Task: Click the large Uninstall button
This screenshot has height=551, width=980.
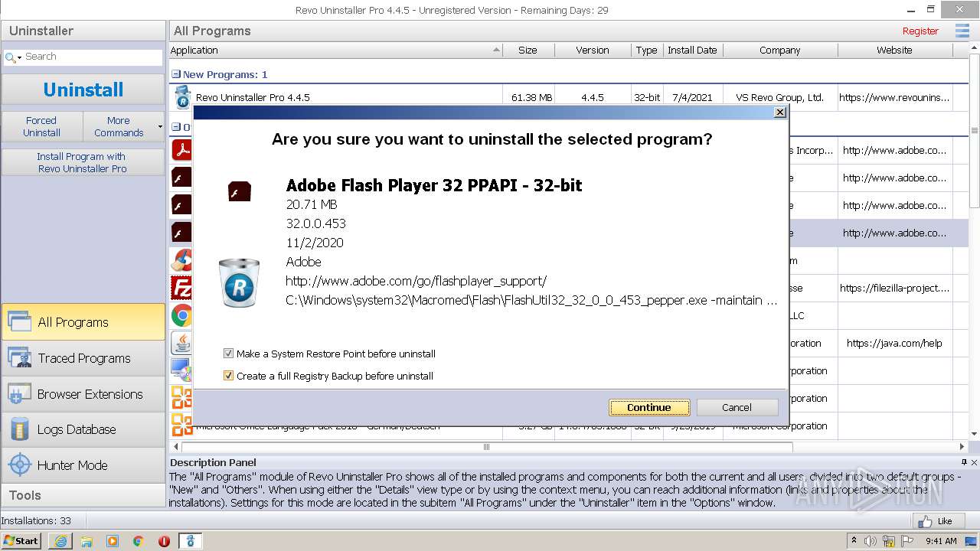Action: (x=83, y=90)
